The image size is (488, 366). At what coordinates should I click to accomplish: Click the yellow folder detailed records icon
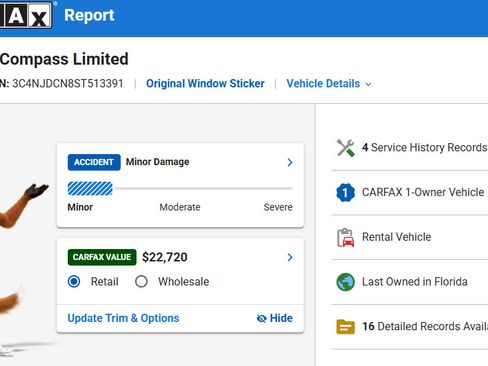pyautogui.click(x=345, y=327)
